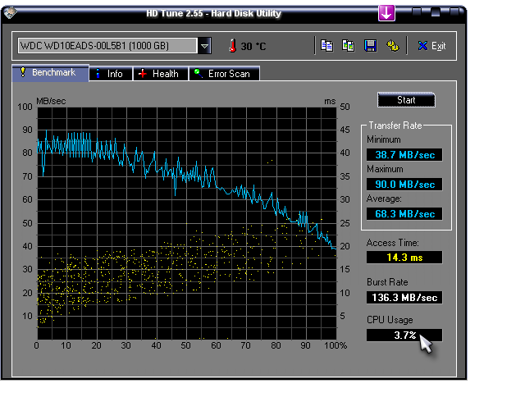Click the Burst Rate label
The height and width of the screenshot is (420, 525).
click(x=387, y=282)
